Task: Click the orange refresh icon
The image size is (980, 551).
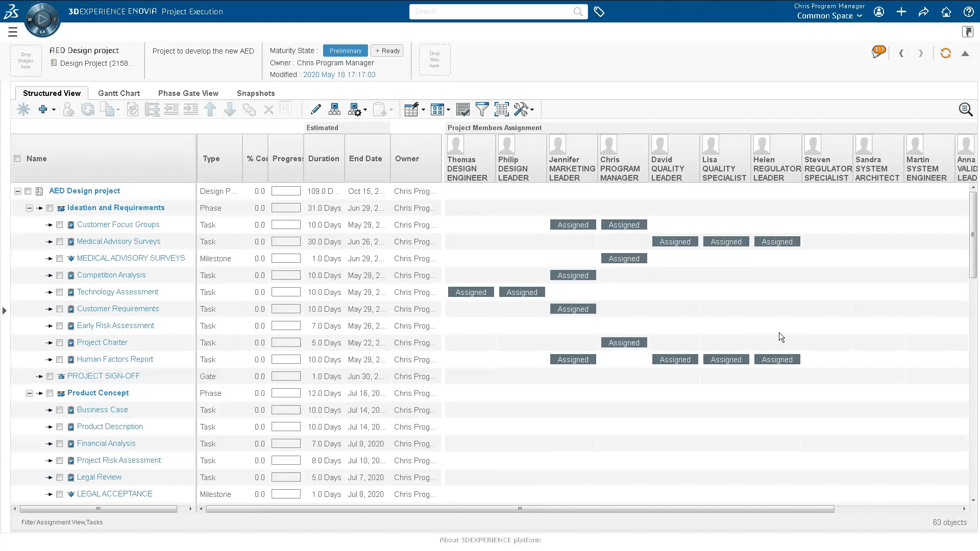Action: coord(946,53)
